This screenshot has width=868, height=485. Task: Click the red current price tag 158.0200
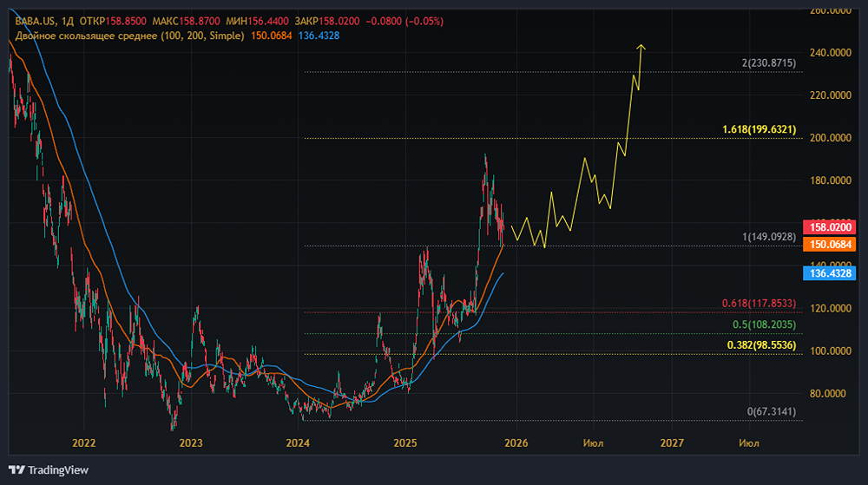pyautogui.click(x=830, y=226)
